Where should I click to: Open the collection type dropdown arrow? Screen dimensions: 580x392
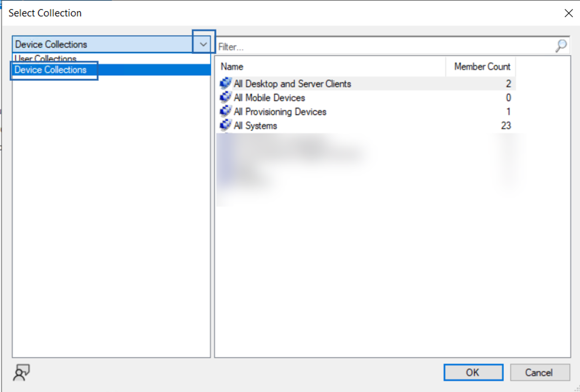point(203,45)
